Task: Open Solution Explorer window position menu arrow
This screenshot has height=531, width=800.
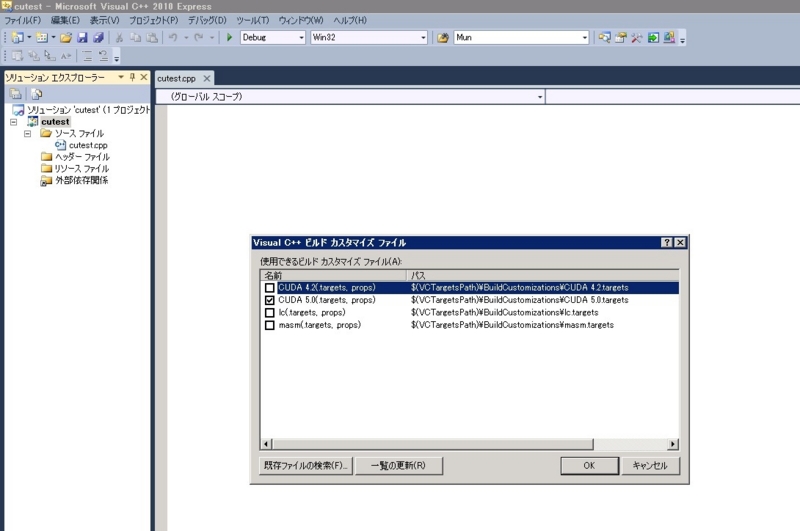Action: (x=121, y=77)
